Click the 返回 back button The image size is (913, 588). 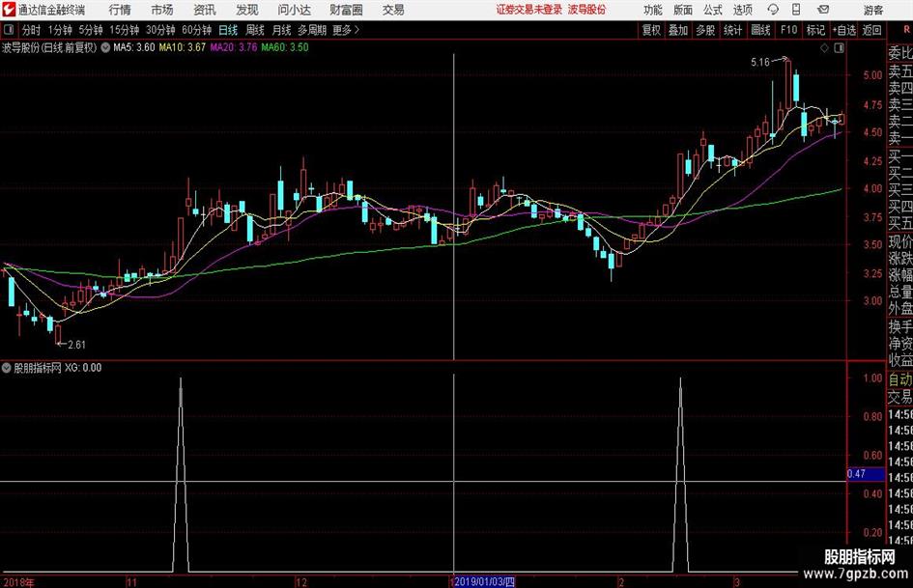point(871,30)
